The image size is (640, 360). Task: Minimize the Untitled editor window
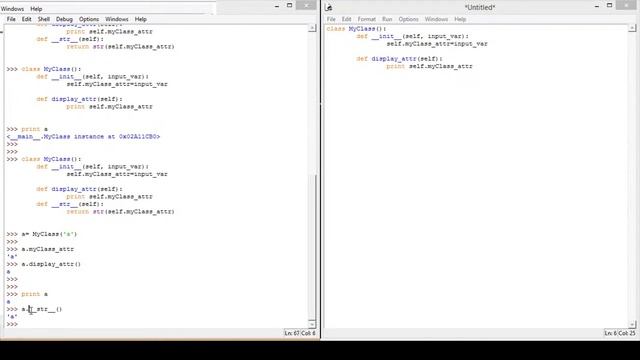coord(597,6)
